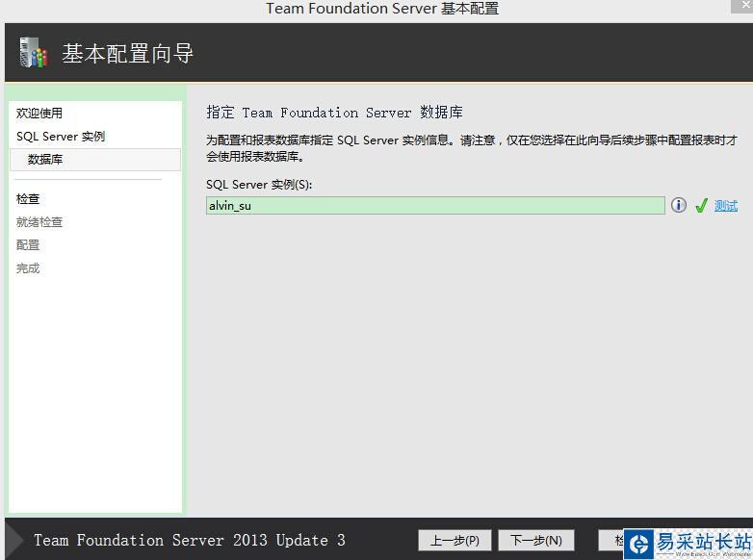
Task: Go to the next step with 下一步(N)
Action: coord(536,541)
